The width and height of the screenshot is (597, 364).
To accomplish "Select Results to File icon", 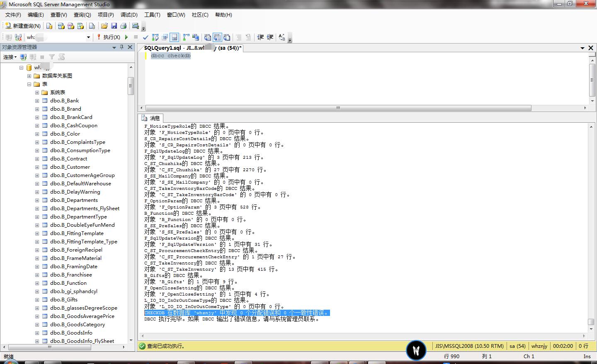I will tap(227, 37).
